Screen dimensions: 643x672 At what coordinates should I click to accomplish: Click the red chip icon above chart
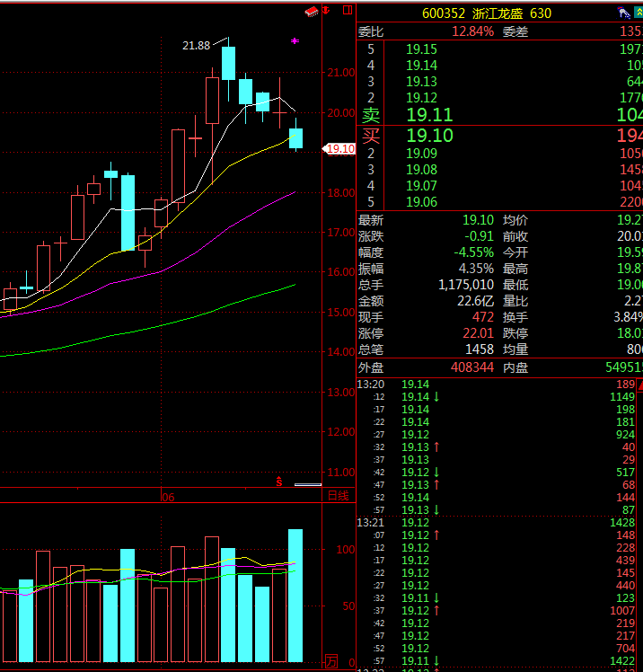coord(312,12)
